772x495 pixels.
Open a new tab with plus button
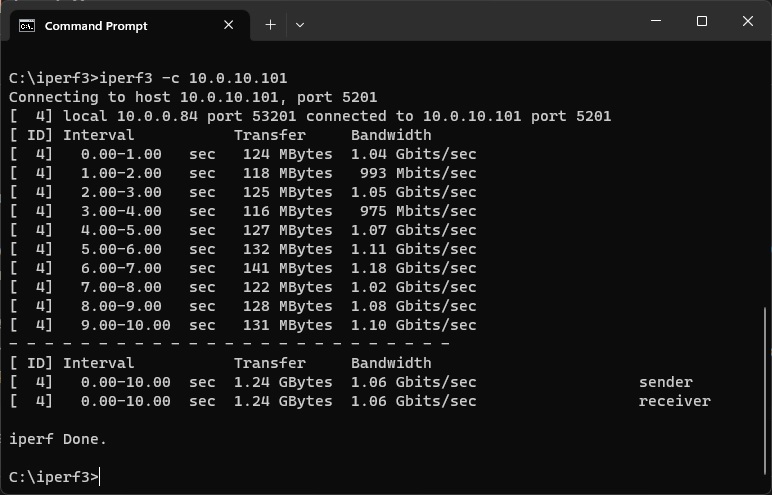(270, 25)
